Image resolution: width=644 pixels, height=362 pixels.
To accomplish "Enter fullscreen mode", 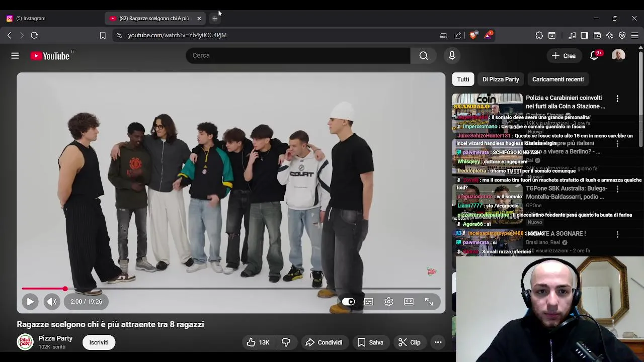I will [x=429, y=302].
